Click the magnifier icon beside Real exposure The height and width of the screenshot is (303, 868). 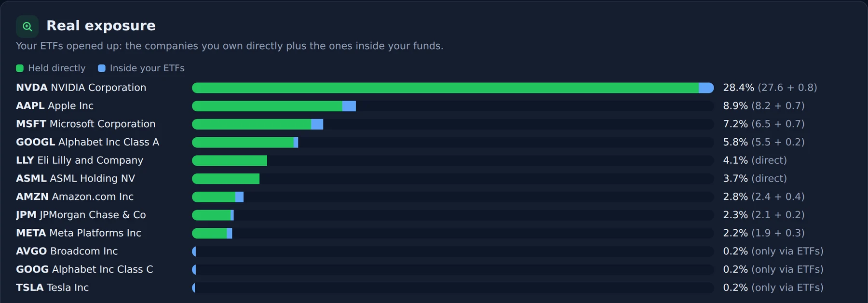(27, 26)
